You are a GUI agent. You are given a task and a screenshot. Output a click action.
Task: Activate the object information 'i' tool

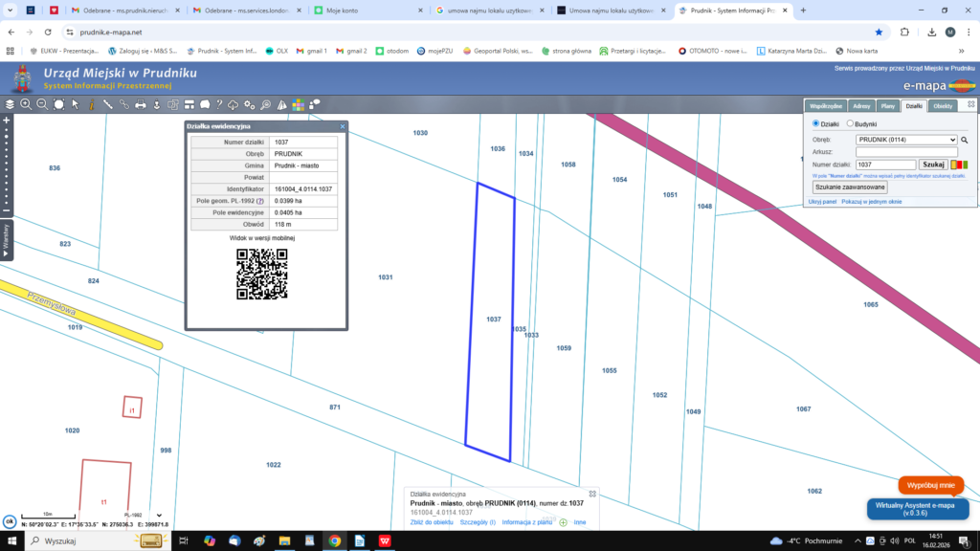point(92,104)
